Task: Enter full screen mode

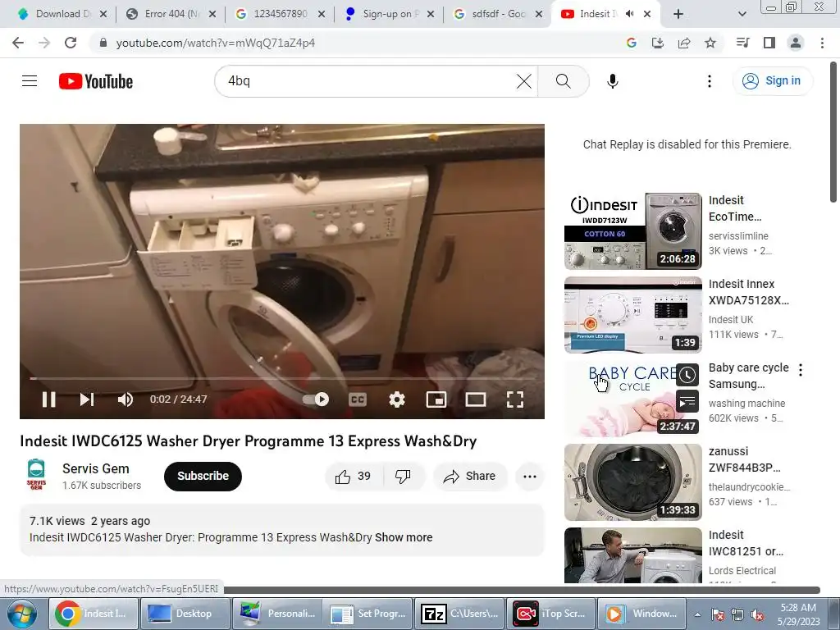Action: [x=515, y=399]
